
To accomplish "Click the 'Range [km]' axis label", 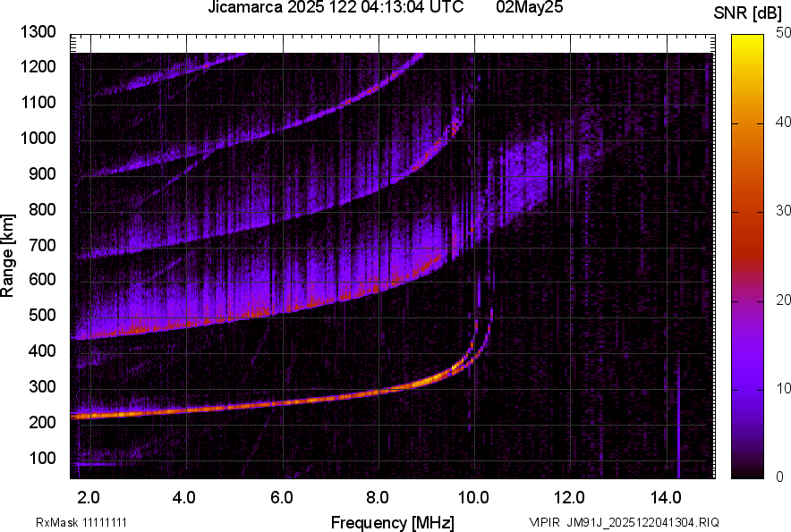I will tap(7, 256).
